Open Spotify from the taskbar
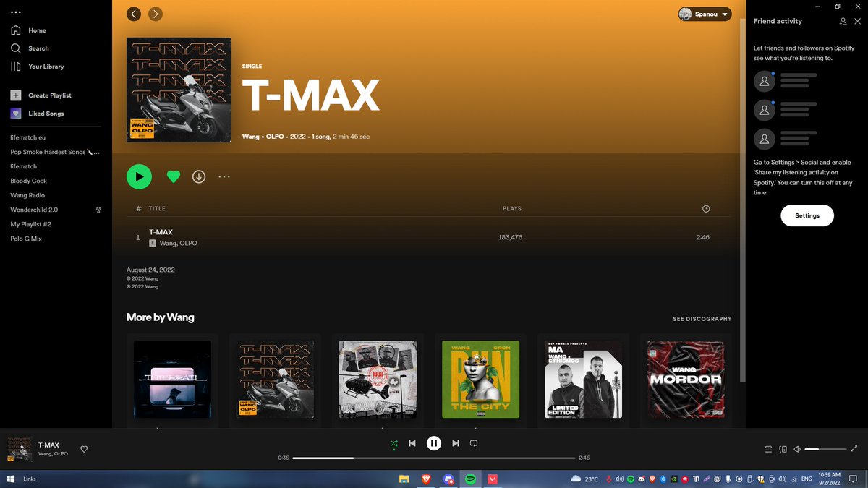 pyautogui.click(x=470, y=479)
